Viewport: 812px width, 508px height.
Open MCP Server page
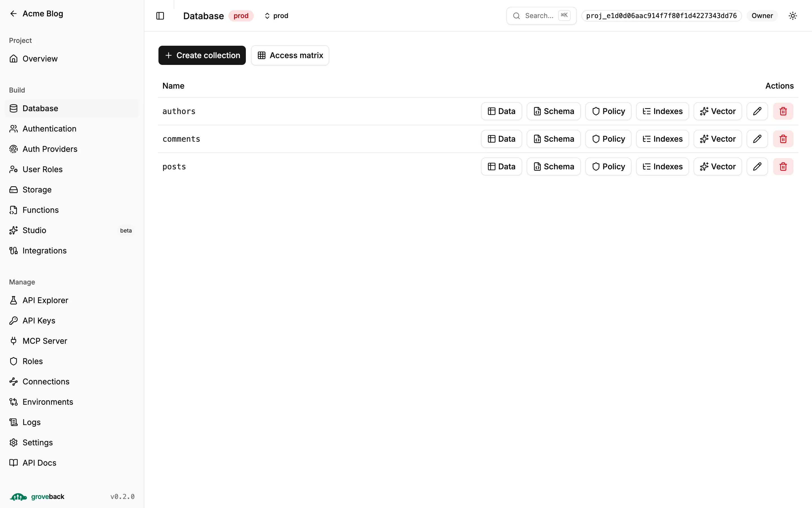tap(72, 341)
